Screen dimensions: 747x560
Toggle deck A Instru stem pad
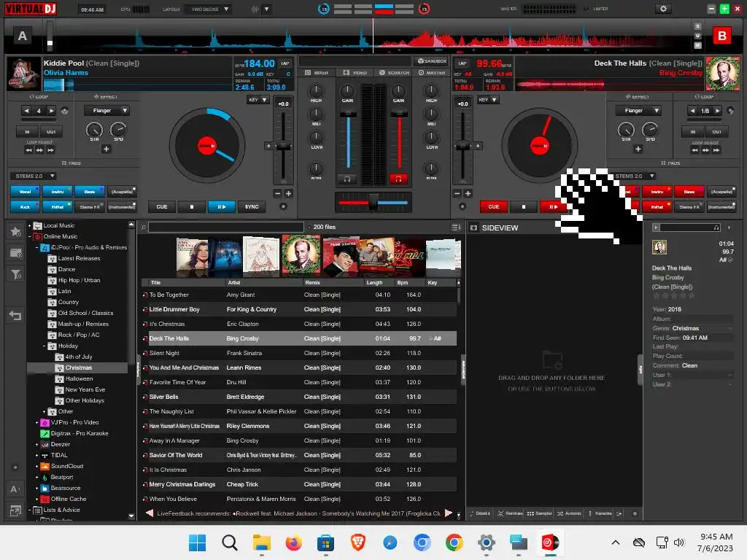coord(58,192)
